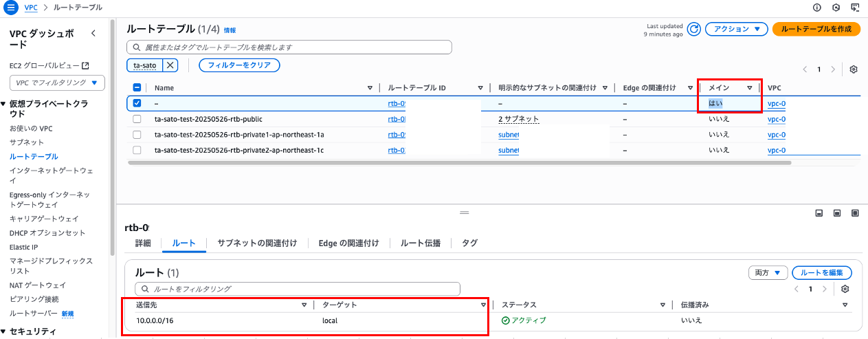Viewport: 868px width, 339px height.
Task: Select the rtb-private2-ap-northeast-1c checkbox
Action: click(x=137, y=150)
